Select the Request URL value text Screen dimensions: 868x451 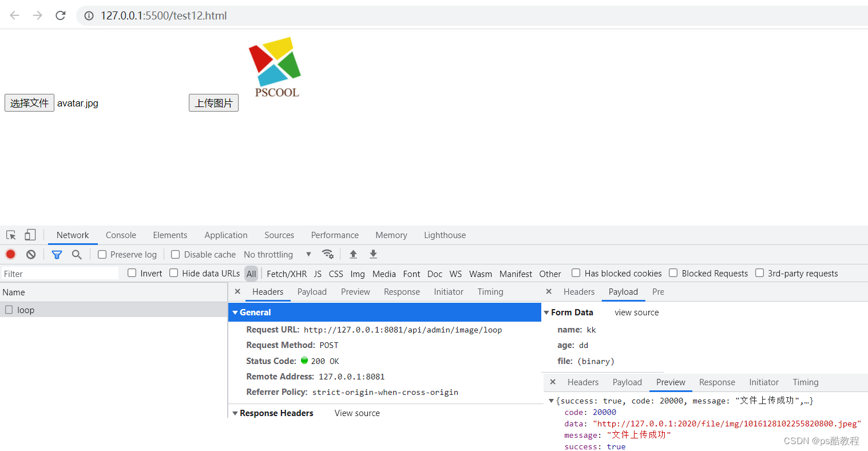pos(403,330)
